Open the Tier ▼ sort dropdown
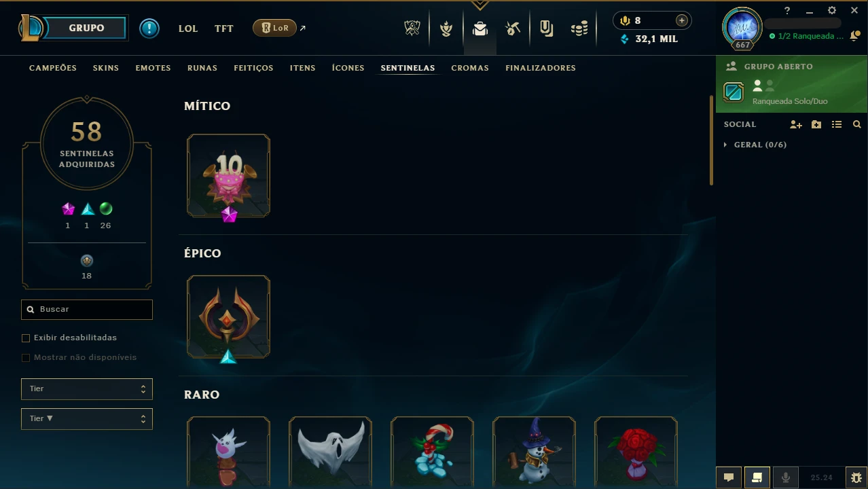Image resolution: width=868 pixels, height=489 pixels. coord(87,419)
